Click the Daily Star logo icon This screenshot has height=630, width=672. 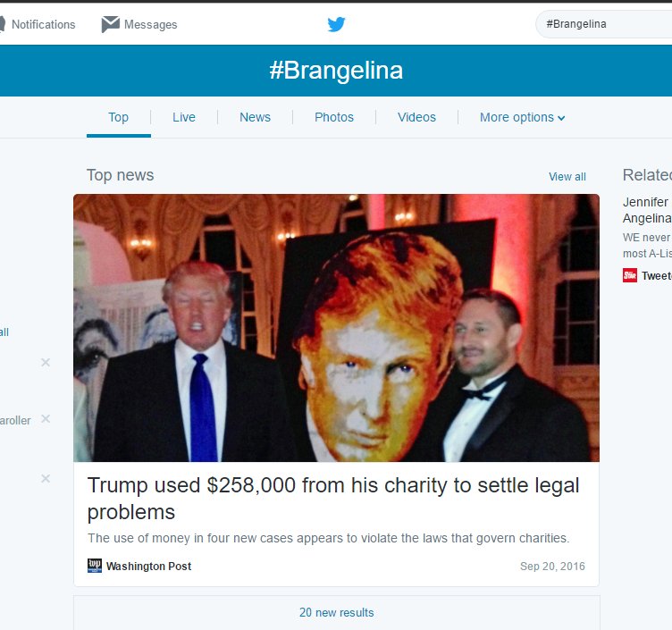click(630, 275)
